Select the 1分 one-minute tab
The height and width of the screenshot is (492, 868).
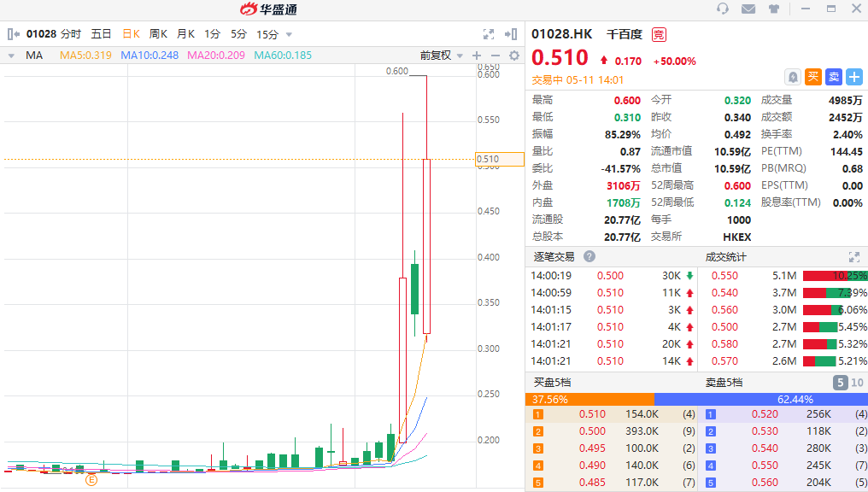click(212, 34)
